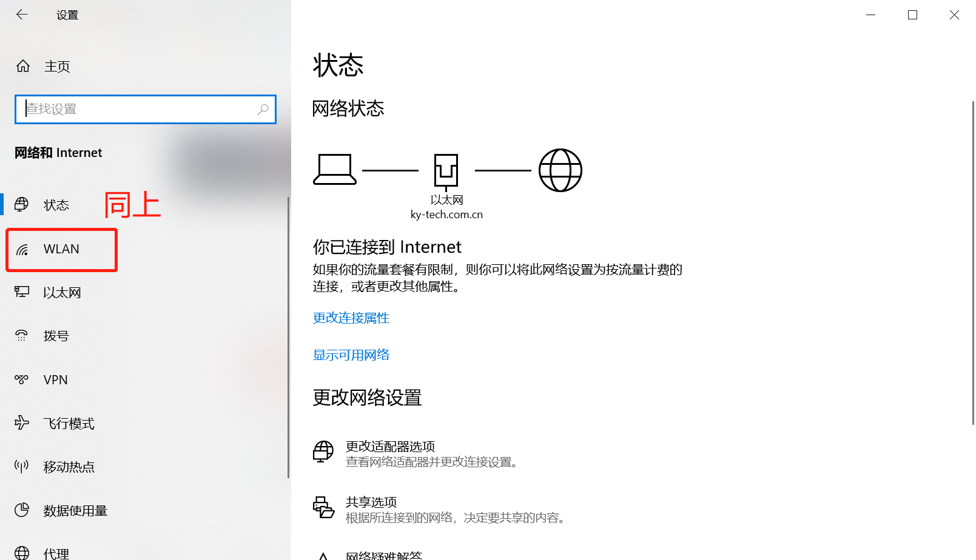Open 飞行模式 settings
The image size is (976, 560).
(x=69, y=423)
